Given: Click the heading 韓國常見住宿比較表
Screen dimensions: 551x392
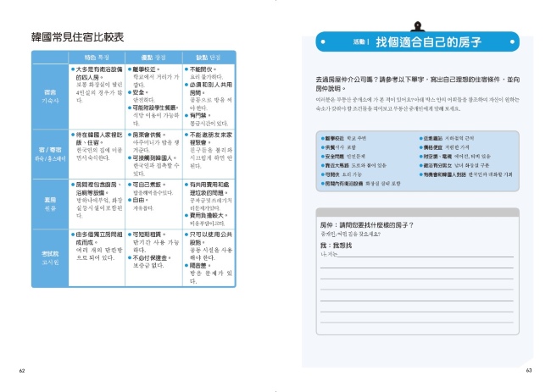Looking at the screenshot, I should (x=77, y=37).
